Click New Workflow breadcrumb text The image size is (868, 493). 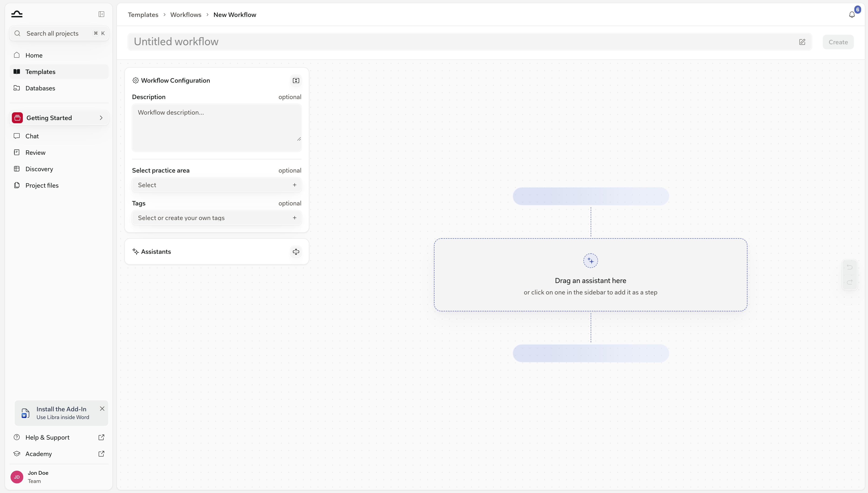[x=235, y=15]
